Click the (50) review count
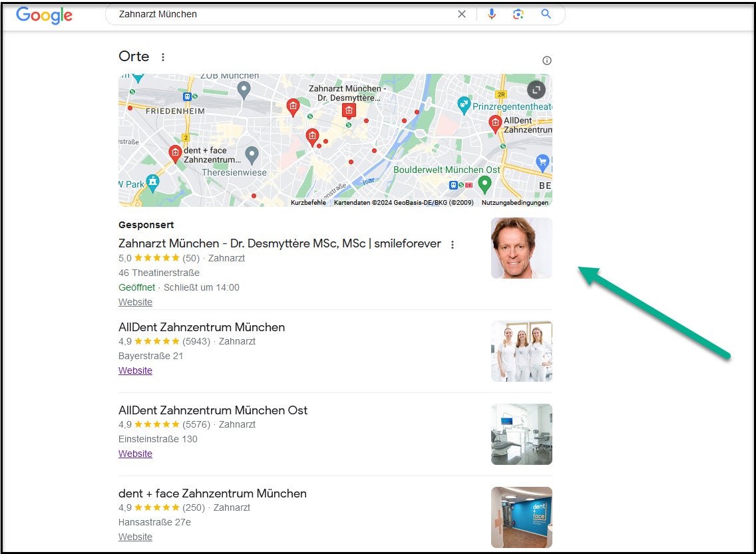756x554 pixels. click(191, 258)
